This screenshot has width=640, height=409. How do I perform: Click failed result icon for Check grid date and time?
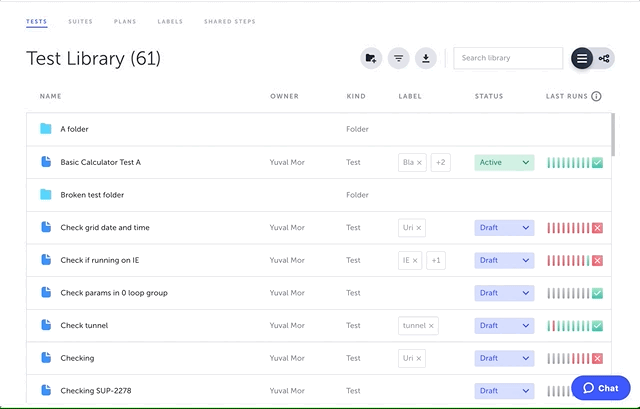coord(598,228)
